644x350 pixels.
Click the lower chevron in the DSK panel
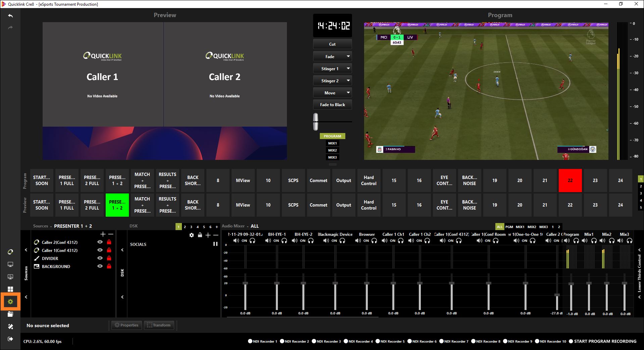pyautogui.click(x=122, y=297)
